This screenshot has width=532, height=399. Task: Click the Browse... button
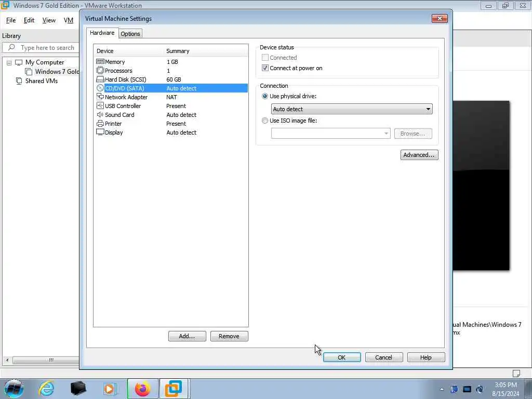click(x=413, y=134)
